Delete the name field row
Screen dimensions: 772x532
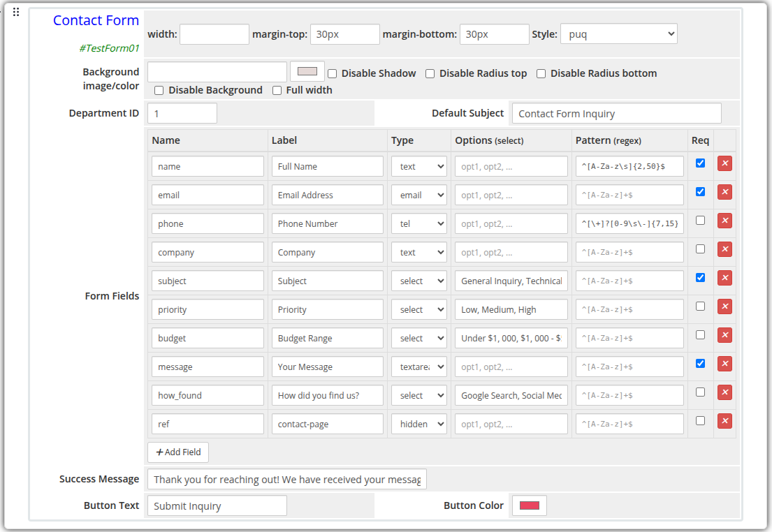[x=724, y=163]
